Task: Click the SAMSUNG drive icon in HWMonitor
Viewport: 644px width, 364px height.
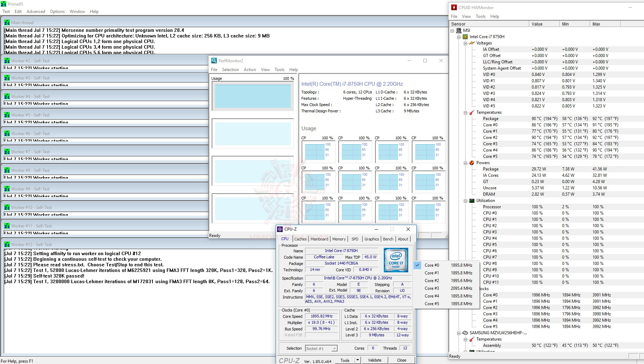Action: [465, 333]
